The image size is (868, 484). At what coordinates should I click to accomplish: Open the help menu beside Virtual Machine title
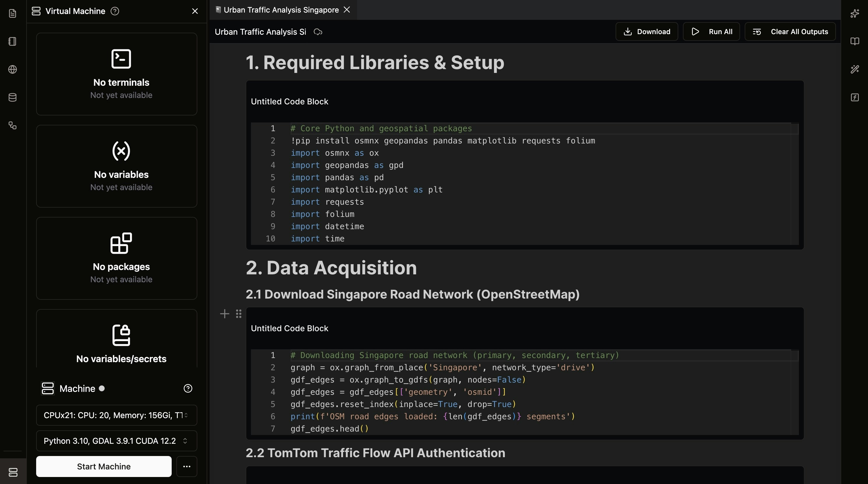(x=115, y=11)
